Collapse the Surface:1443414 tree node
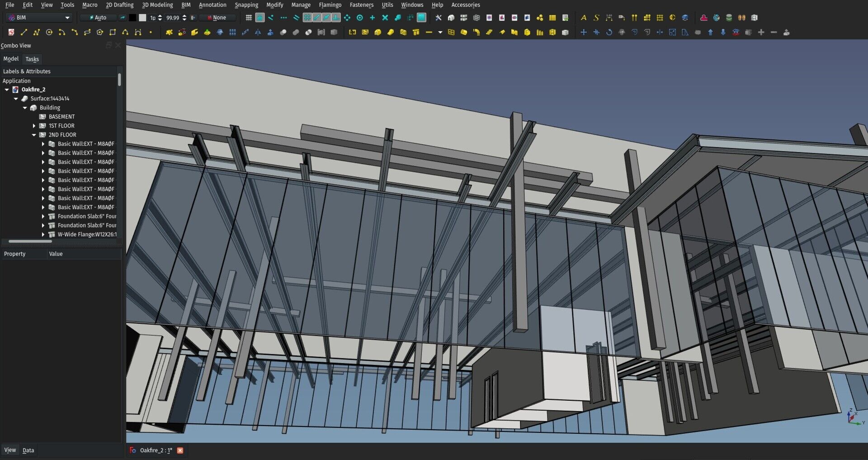Image resolution: width=868 pixels, height=460 pixels. point(16,99)
